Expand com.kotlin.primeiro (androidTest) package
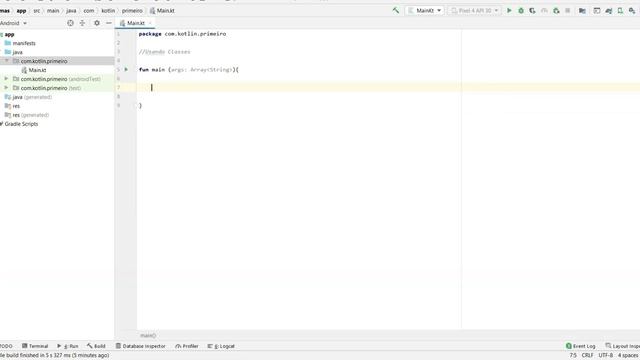The image size is (640, 360). 6,79
